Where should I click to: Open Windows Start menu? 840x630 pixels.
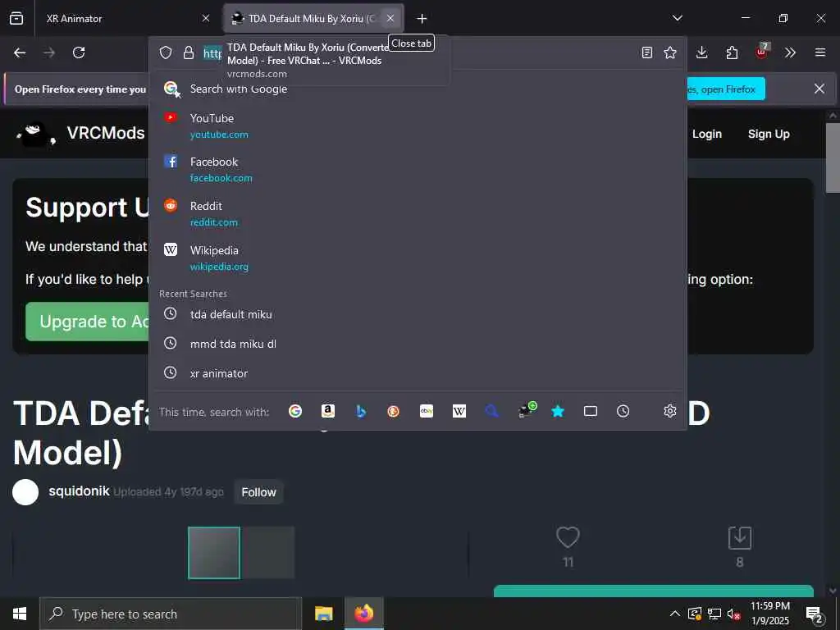pos(20,614)
